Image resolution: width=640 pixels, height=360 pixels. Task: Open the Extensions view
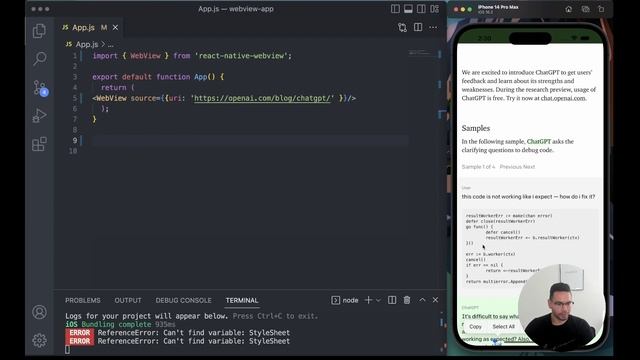point(39,144)
